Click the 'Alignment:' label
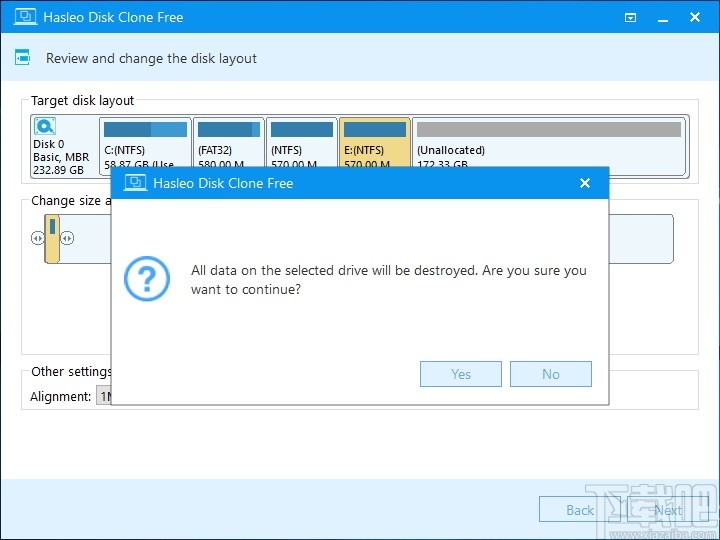Viewport: 720px width, 540px height. [60, 396]
